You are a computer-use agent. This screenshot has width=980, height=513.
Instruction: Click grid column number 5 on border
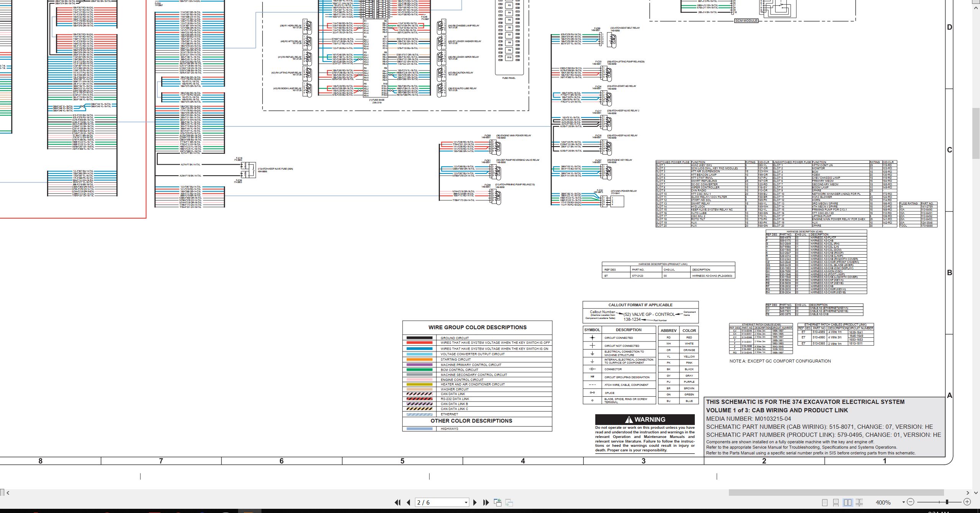point(402,461)
